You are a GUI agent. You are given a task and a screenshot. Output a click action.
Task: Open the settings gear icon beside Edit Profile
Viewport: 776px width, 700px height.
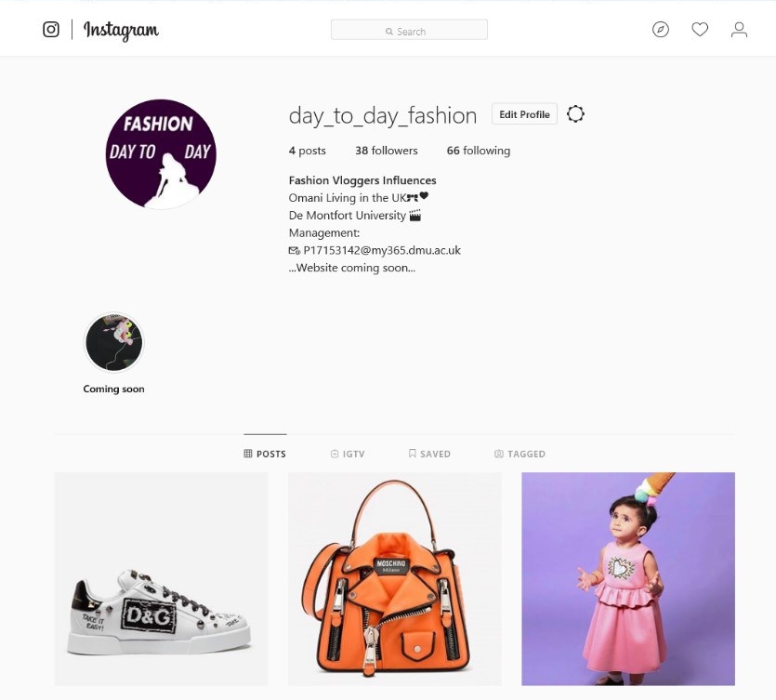[575, 114]
